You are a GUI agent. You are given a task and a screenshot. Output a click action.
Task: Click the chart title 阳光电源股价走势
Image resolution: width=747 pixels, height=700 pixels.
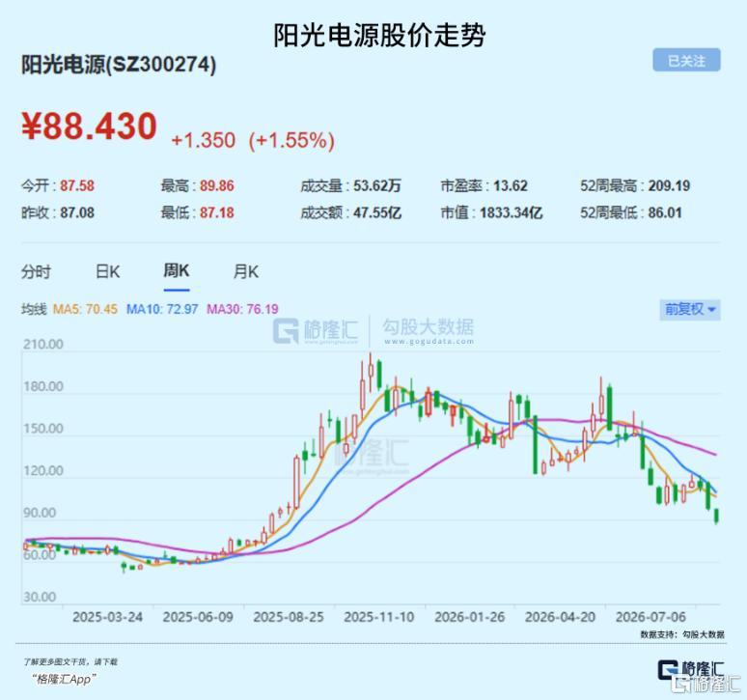click(x=379, y=36)
